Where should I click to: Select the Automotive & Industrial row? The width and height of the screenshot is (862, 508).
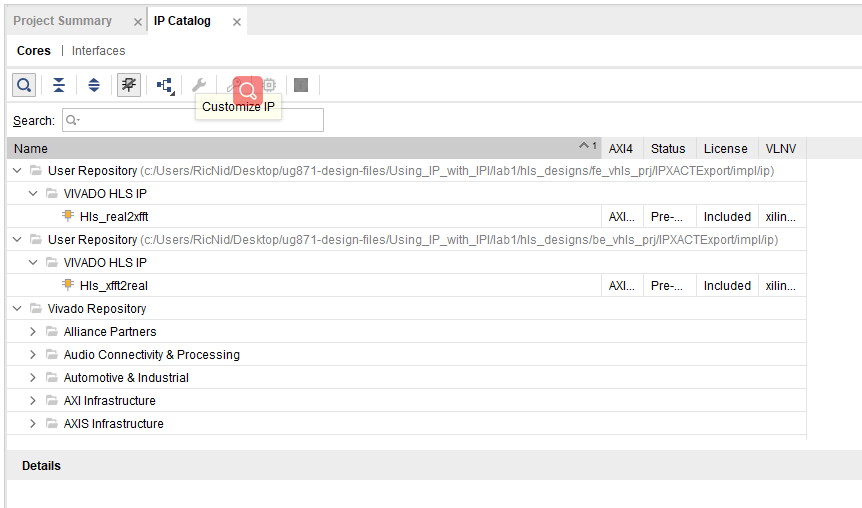pyautogui.click(x=407, y=378)
